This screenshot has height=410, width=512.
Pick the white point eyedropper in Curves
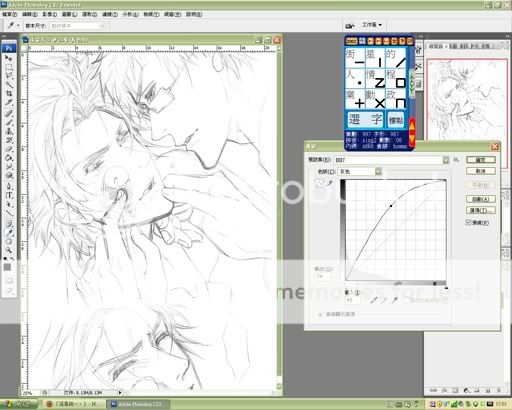[395, 300]
